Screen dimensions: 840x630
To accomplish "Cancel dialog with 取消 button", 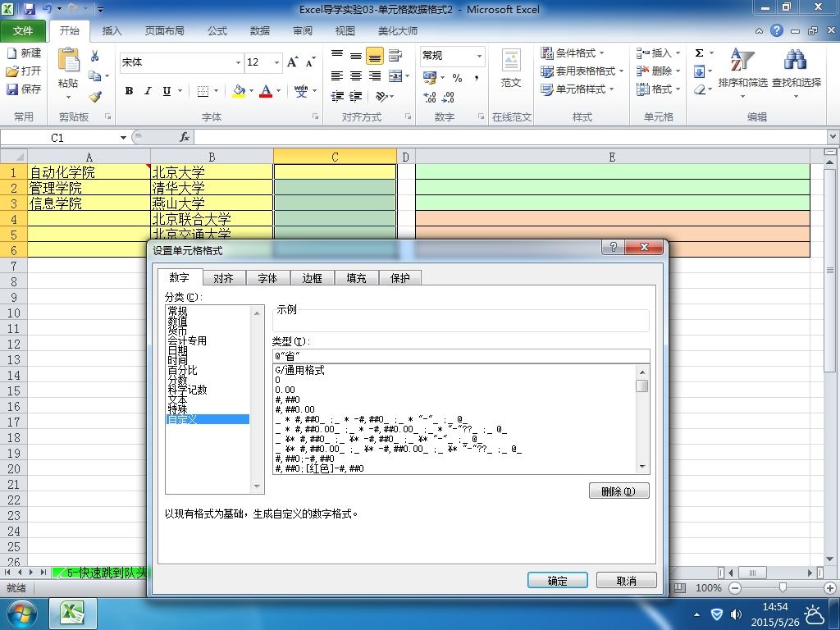I will click(x=626, y=581).
